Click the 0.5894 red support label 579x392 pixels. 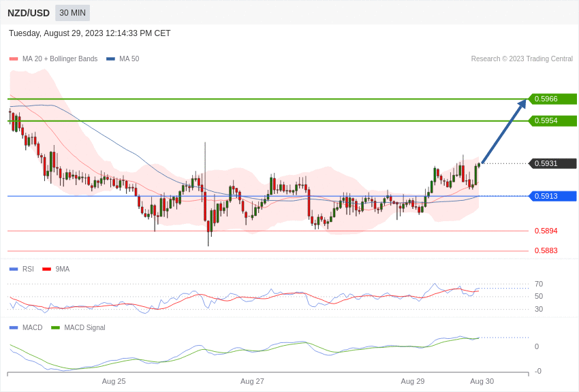click(546, 231)
